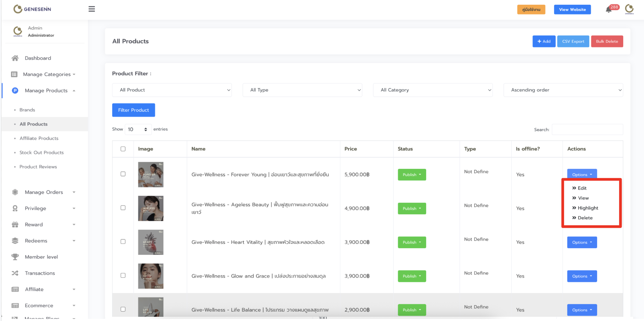Click the Filter Product button
Viewport: 644px width, 321px height.
[x=133, y=110]
